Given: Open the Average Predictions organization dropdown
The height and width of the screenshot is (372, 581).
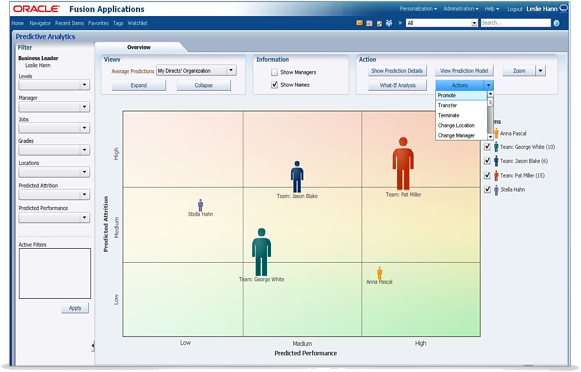Looking at the screenshot, I should point(196,70).
